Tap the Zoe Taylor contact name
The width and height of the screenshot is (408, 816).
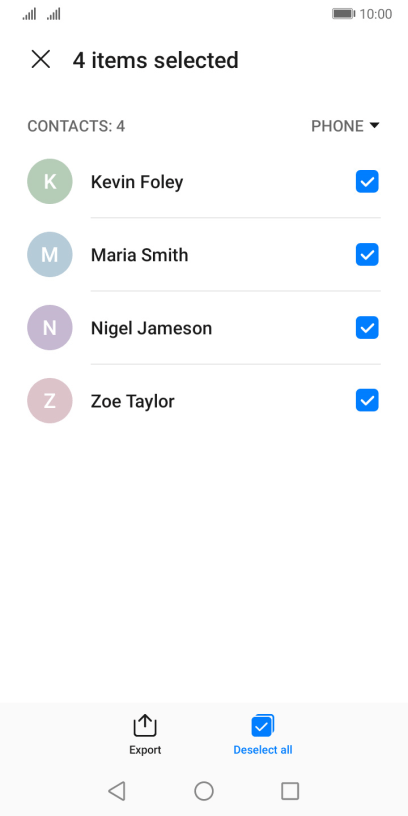(x=133, y=402)
